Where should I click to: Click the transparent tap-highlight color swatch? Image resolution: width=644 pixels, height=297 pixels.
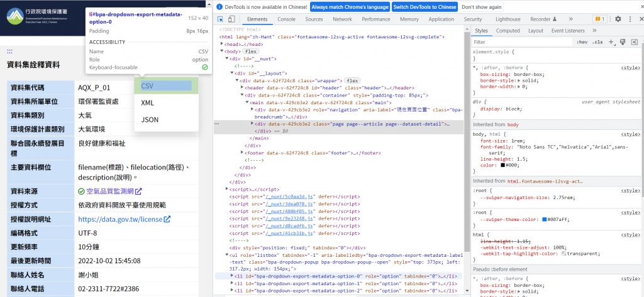pos(564,254)
